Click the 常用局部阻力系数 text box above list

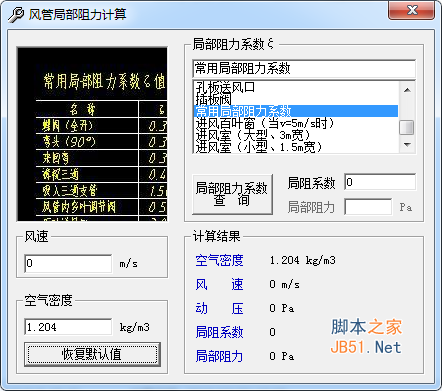click(304, 69)
